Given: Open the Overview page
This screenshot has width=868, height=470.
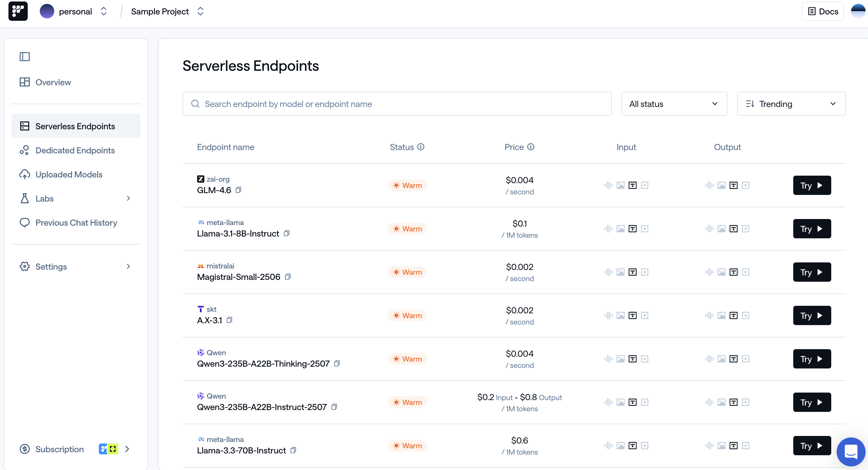Looking at the screenshot, I should (x=53, y=82).
